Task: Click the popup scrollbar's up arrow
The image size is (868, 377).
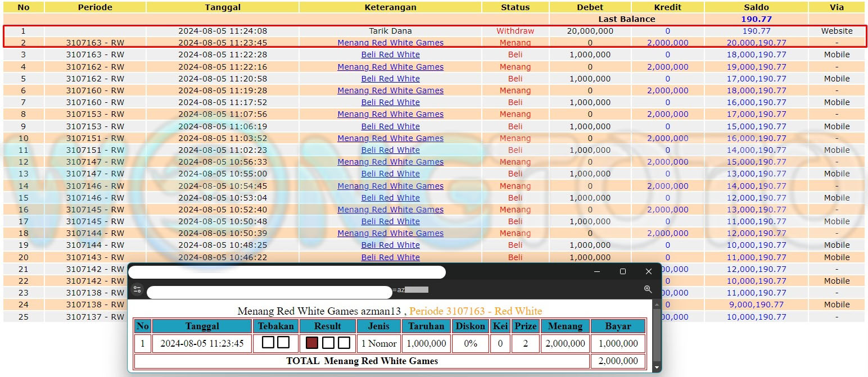Action: 656,304
